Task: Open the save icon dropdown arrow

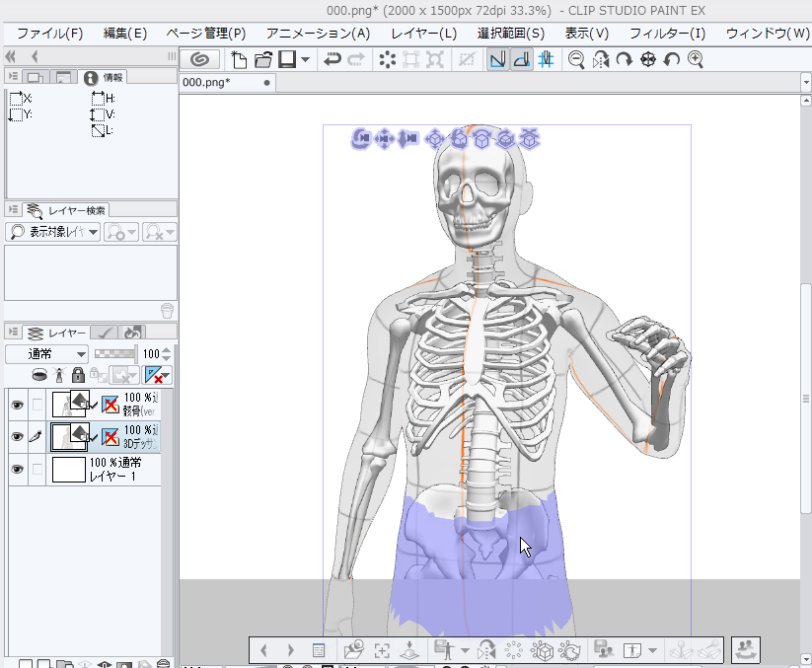Action: click(305, 59)
